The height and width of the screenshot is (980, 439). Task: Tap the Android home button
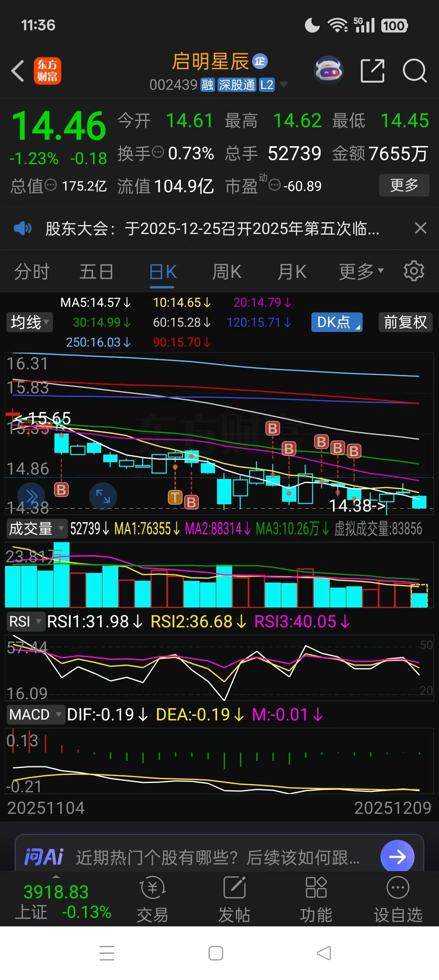[x=215, y=953]
